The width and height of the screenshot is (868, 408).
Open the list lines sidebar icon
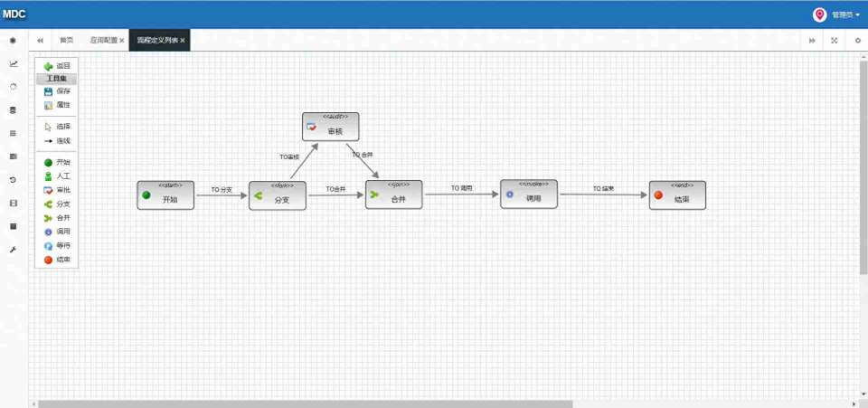14,133
